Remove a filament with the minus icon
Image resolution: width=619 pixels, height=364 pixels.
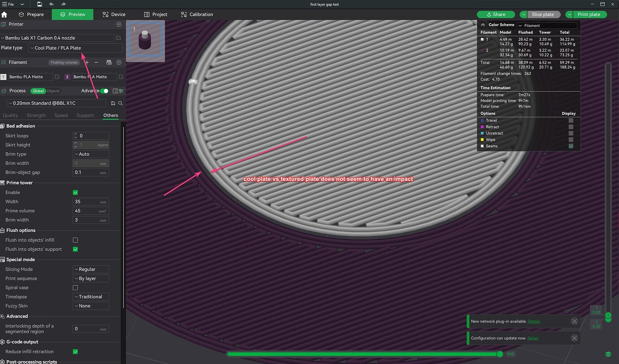pyautogui.click(x=96, y=62)
